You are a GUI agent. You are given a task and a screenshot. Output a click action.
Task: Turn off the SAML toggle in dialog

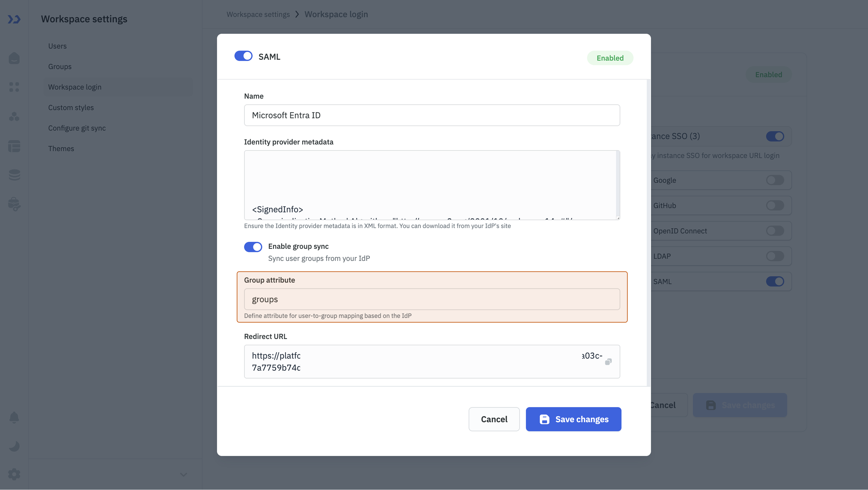[243, 56]
